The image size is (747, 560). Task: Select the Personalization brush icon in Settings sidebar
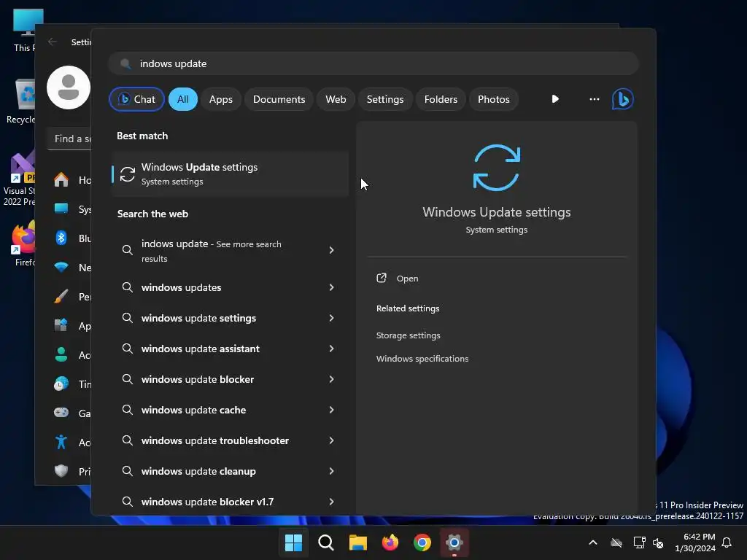pyautogui.click(x=61, y=296)
